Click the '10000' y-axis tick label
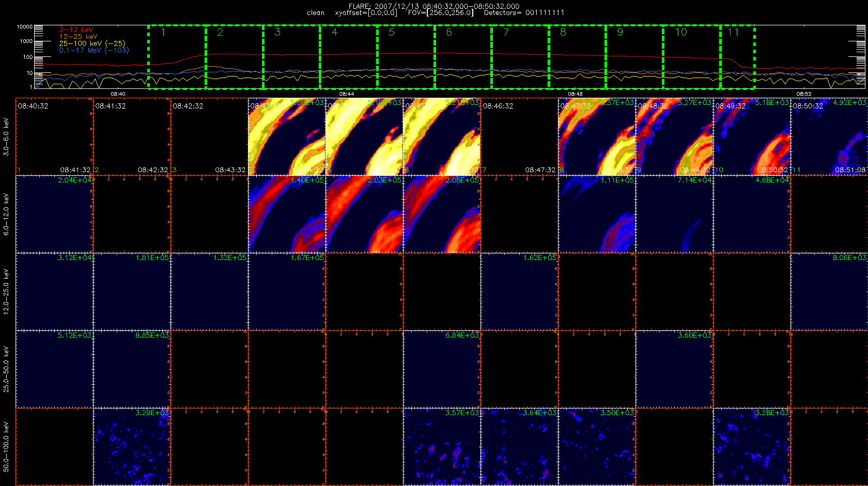The width and height of the screenshot is (868, 486). [24, 26]
